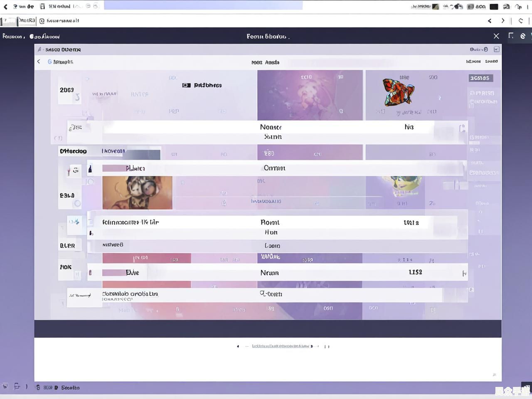
Task: Click the first icon in the bottom status bar
Action: pos(5,387)
